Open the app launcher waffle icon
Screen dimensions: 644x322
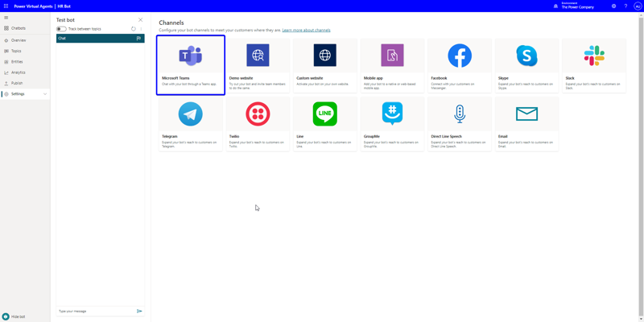point(6,6)
